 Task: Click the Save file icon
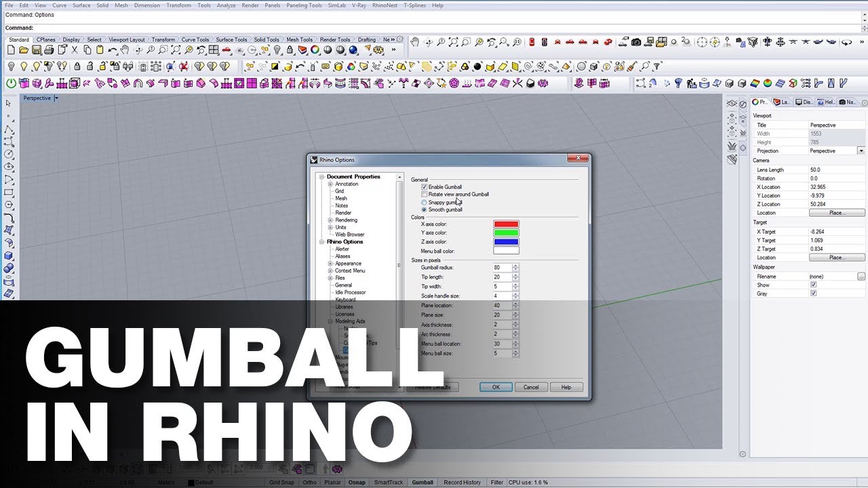point(38,49)
